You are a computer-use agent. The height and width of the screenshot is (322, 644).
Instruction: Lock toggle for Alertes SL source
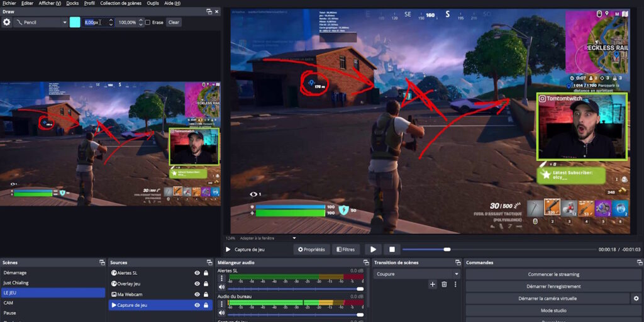click(206, 273)
